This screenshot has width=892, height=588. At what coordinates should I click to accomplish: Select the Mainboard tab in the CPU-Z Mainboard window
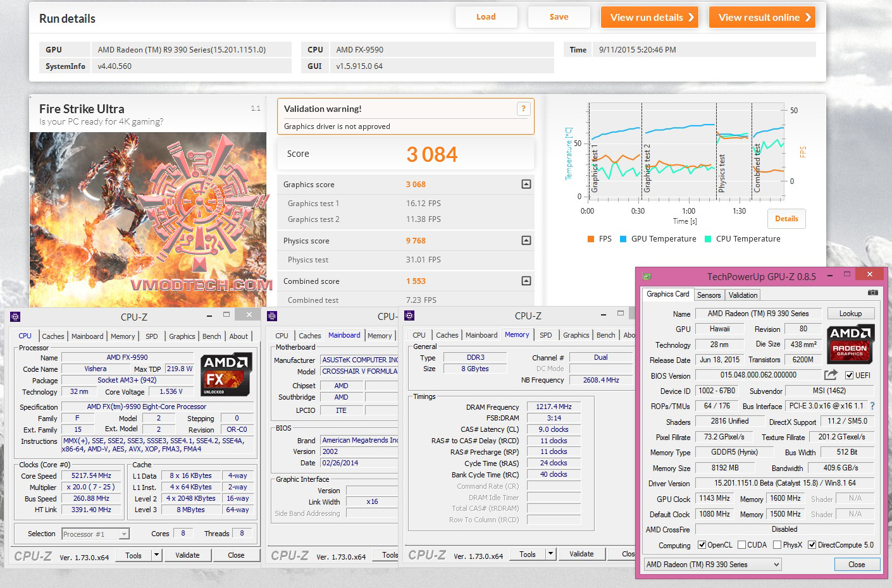coord(344,335)
